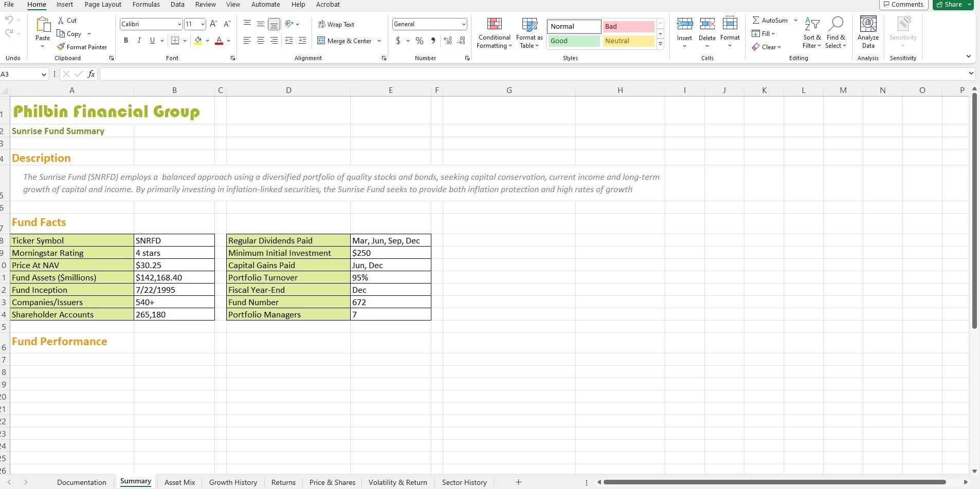Switch to the Growth History sheet
This screenshot has width=980, height=489.
[233, 482]
